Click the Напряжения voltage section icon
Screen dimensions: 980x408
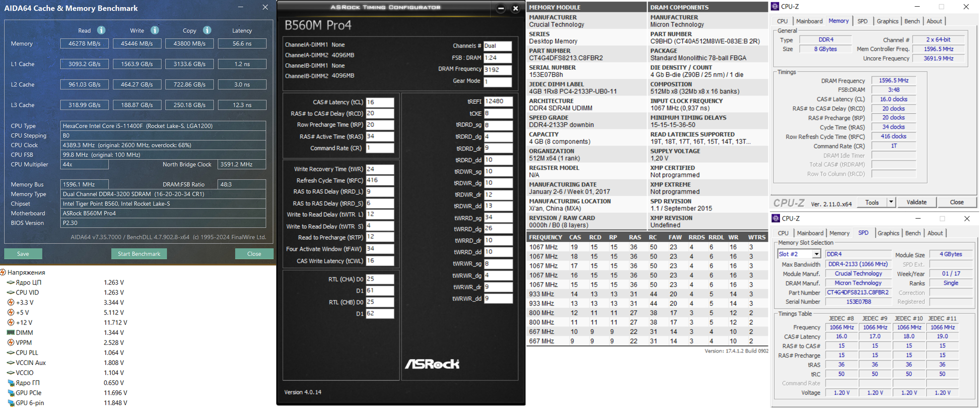[3, 272]
